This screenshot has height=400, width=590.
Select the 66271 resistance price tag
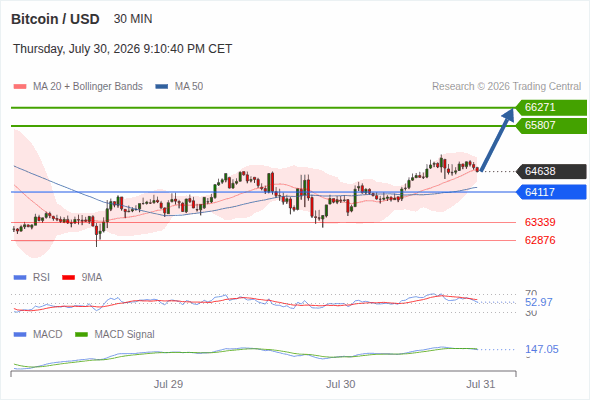click(x=551, y=108)
